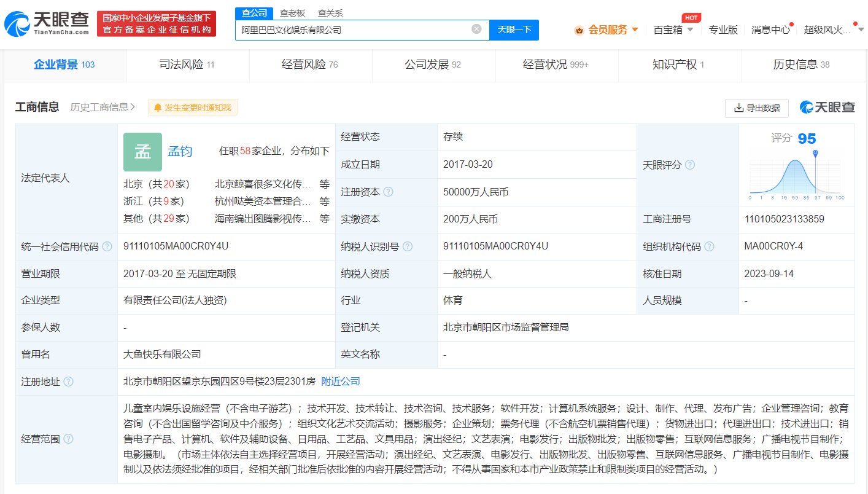This screenshot has height=494, width=868.
Task: Expand 历史工商信息 chevron link
Action: [103, 107]
